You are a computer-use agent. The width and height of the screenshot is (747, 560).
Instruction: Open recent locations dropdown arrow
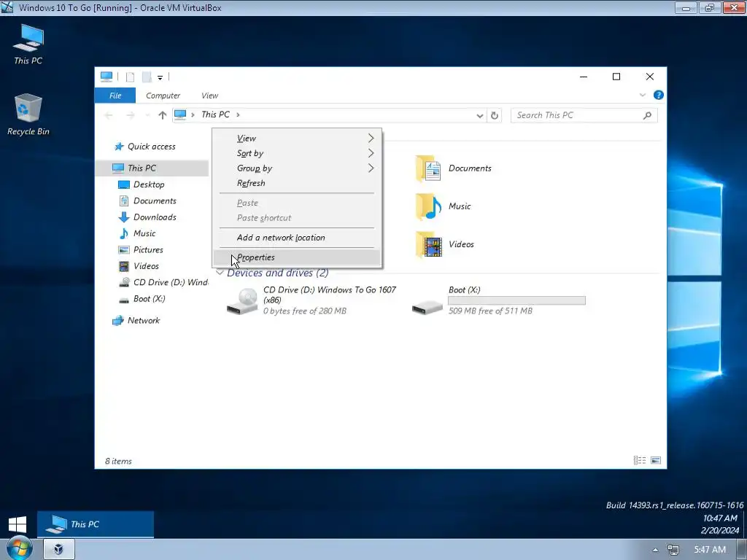click(x=147, y=115)
